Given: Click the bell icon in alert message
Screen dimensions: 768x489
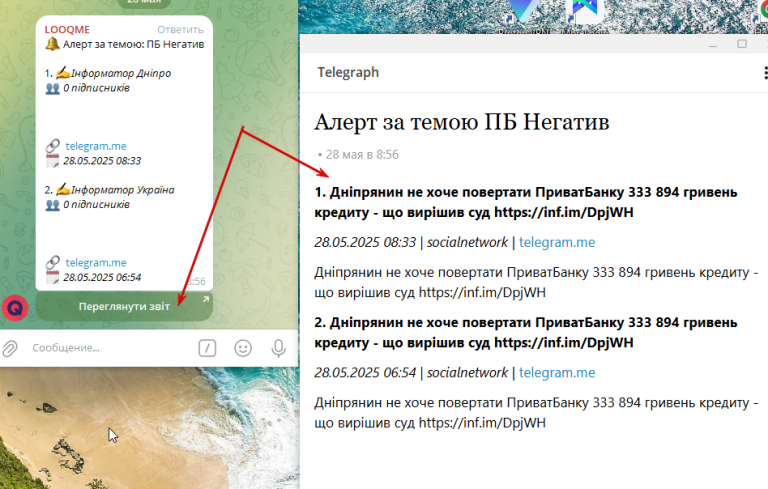Looking at the screenshot, I should click(52, 44).
